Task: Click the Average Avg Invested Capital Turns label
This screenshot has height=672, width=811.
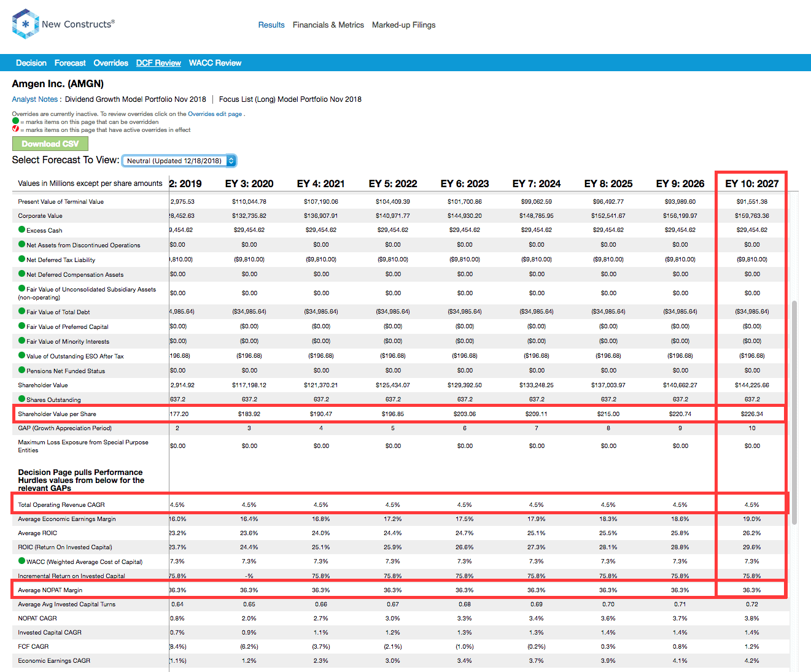Action: pyautogui.click(x=67, y=604)
